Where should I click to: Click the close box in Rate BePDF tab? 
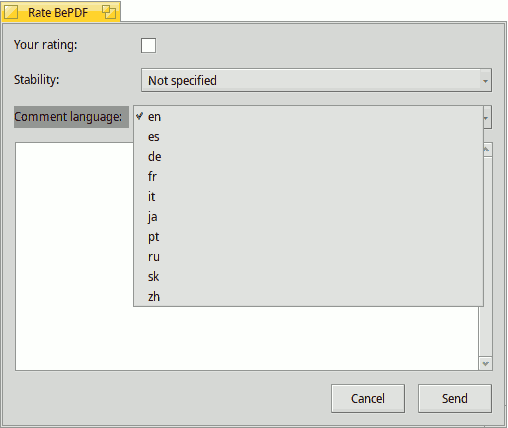coord(11,13)
